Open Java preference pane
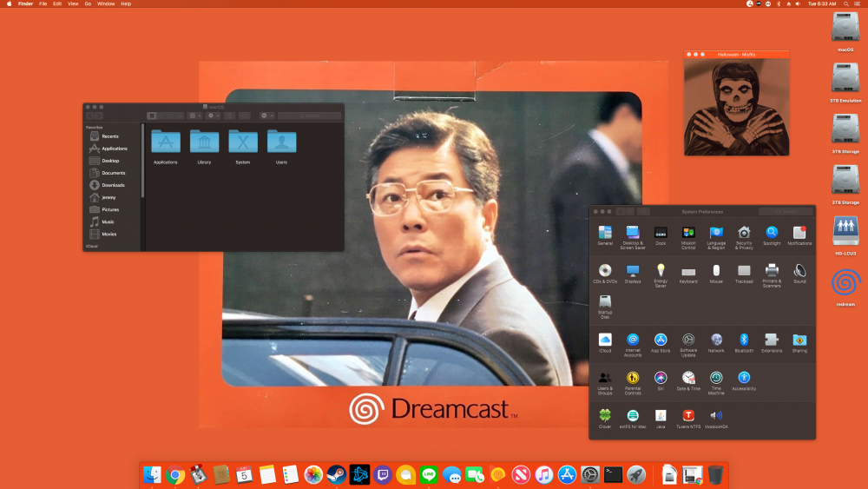 [x=661, y=419]
